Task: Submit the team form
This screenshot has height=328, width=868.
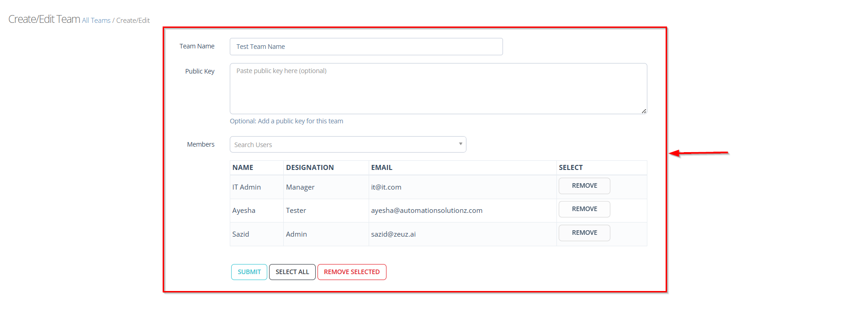Action: [249, 272]
